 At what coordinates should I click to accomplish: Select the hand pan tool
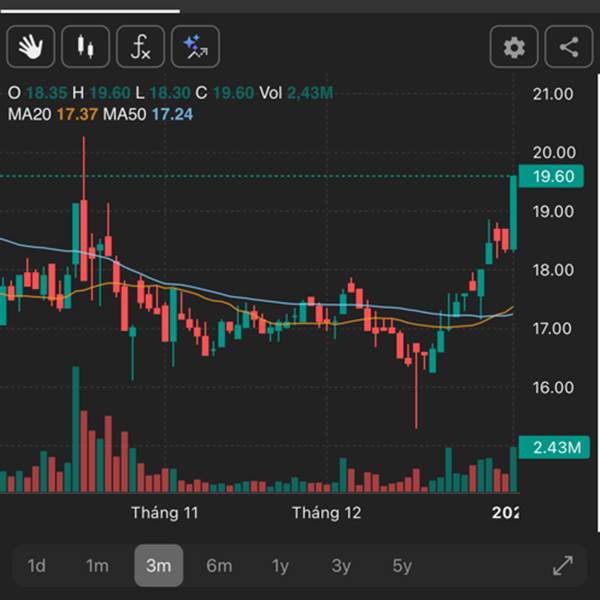click(x=31, y=47)
